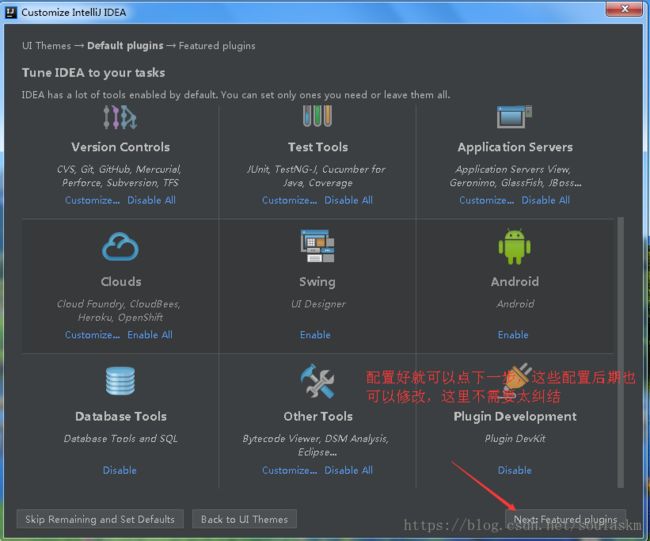Click the Test Tools heading
The height and width of the screenshot is (541, 650).
(x=318, y=147)
